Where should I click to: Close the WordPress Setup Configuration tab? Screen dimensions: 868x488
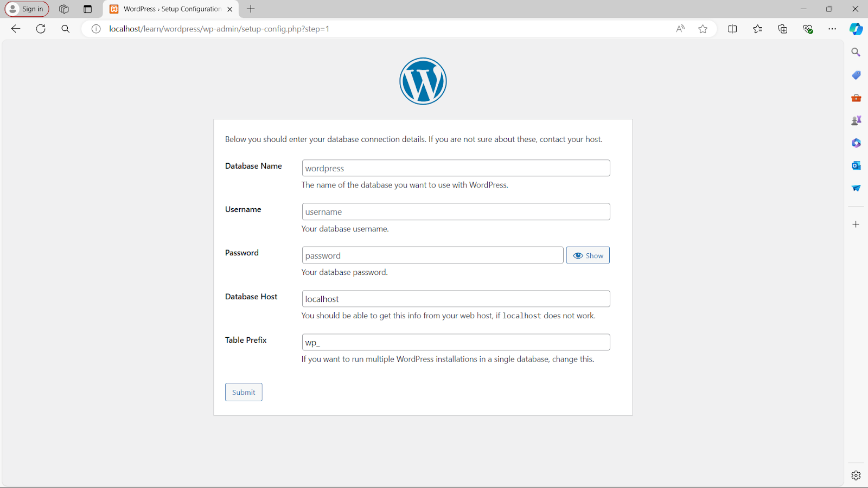click(x=230, y=9)
